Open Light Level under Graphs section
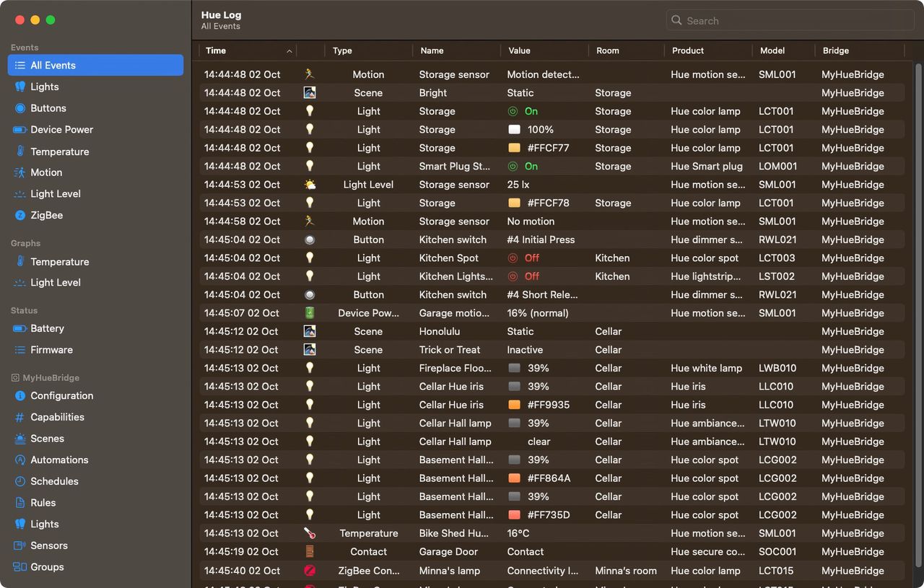 tap(55, 283)
